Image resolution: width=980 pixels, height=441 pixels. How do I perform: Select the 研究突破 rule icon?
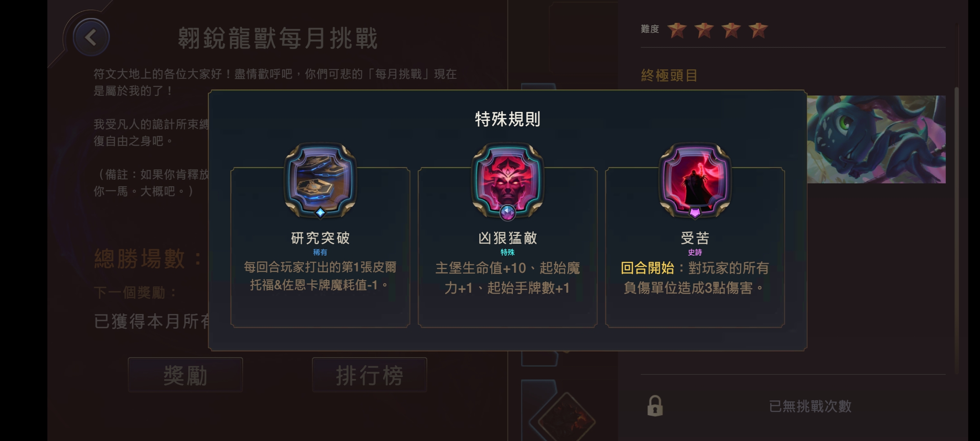(320, 179)
